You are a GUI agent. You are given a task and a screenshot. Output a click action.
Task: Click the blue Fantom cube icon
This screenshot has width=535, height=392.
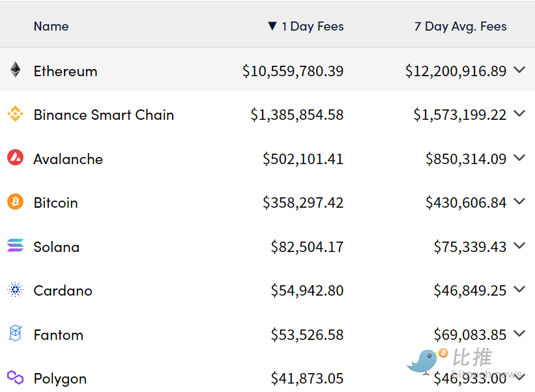(16, 333)
